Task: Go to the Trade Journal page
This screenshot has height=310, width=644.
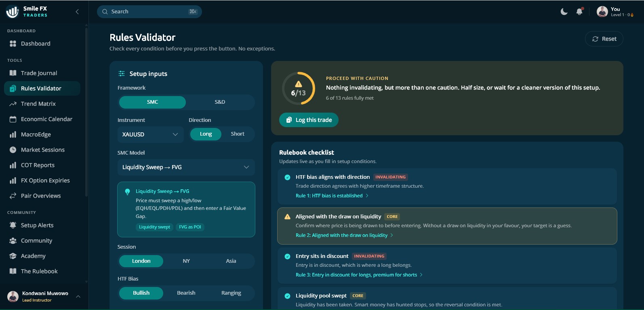Action: pyautogui.click(x=42, y=73)
